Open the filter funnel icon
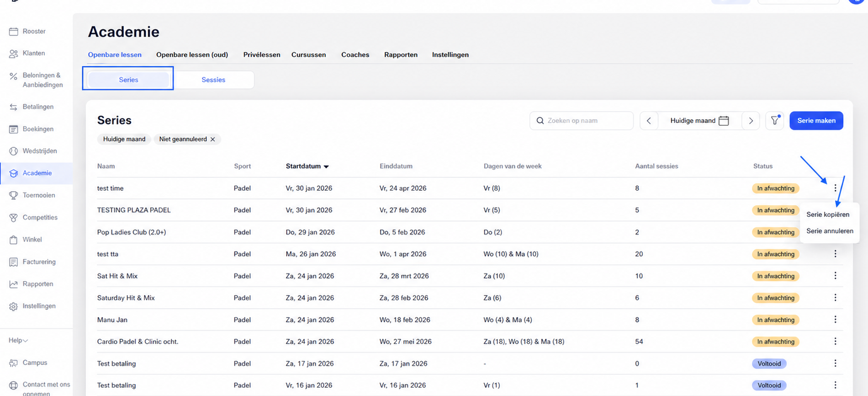 pos(775,121)
